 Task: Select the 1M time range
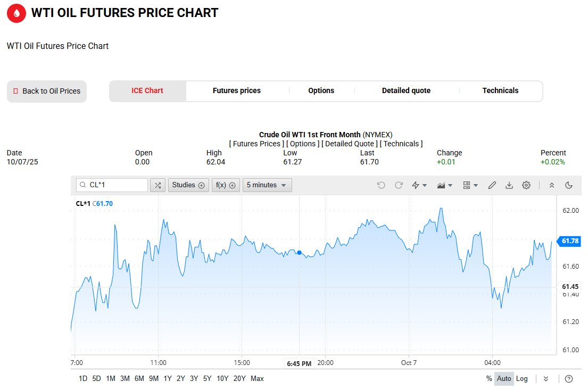111,379
